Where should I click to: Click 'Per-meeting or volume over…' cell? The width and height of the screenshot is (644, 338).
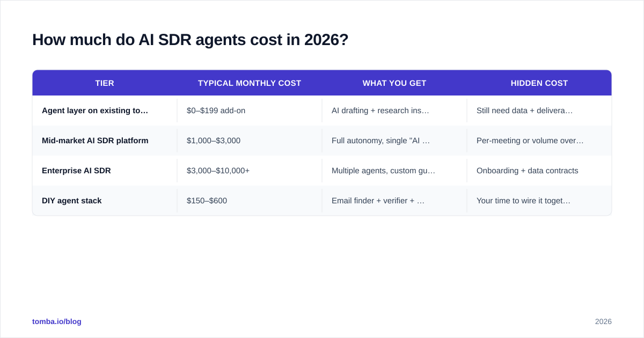pos(539,141)
